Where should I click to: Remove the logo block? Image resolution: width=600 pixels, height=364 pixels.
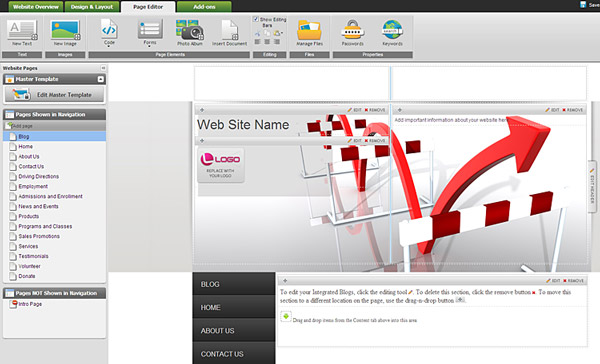point(375,140)
